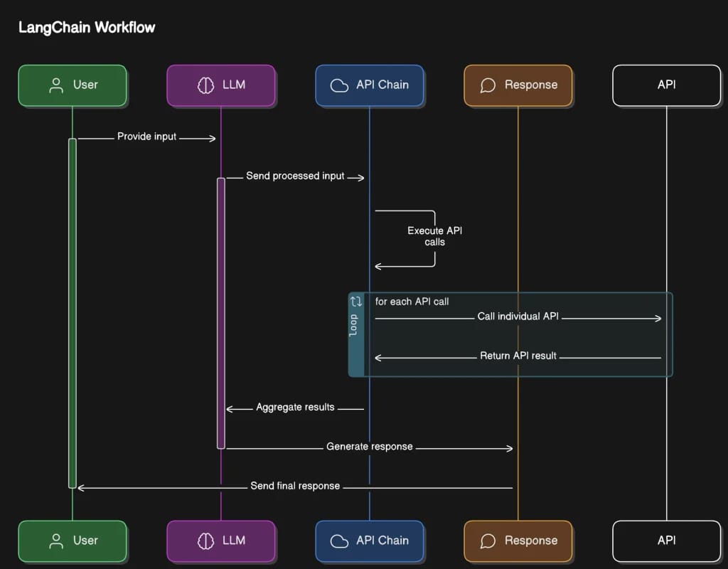Image resolution: width=728 pixels, height=569 pixels.
Task: Click the person icon in bottom User box
Action: tap(56, 541)
